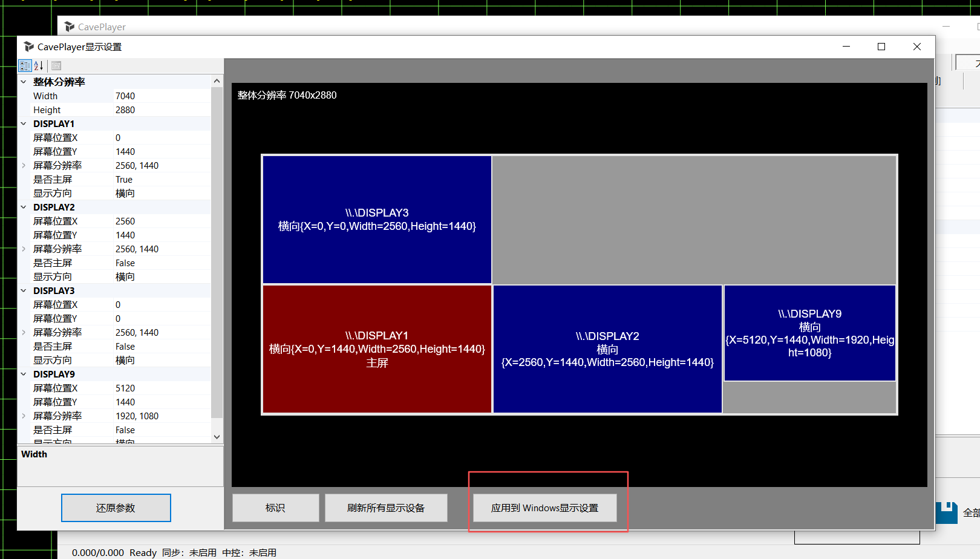
Task: Click the CavePlayer cube icon on the settings dialog
Action: click(28, 46)
